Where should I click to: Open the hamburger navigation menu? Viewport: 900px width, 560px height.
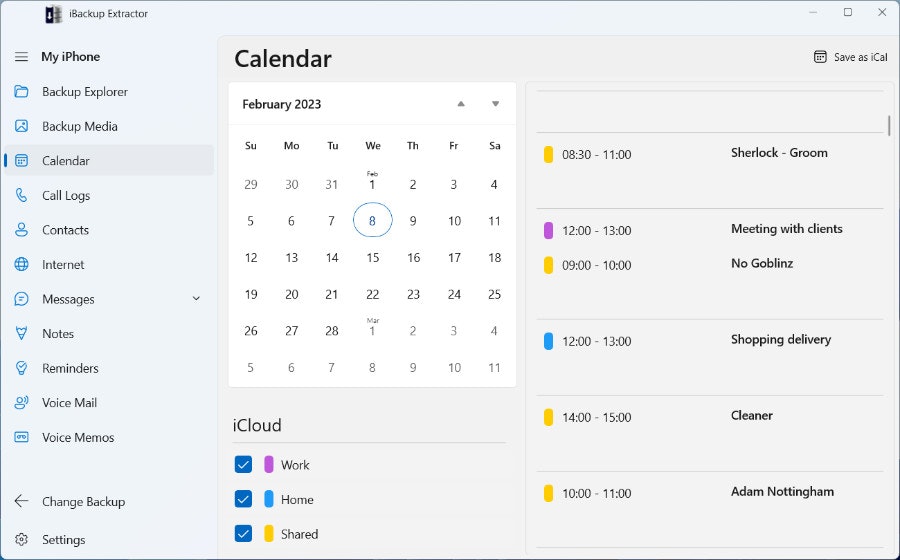click(x=21, y=57)
